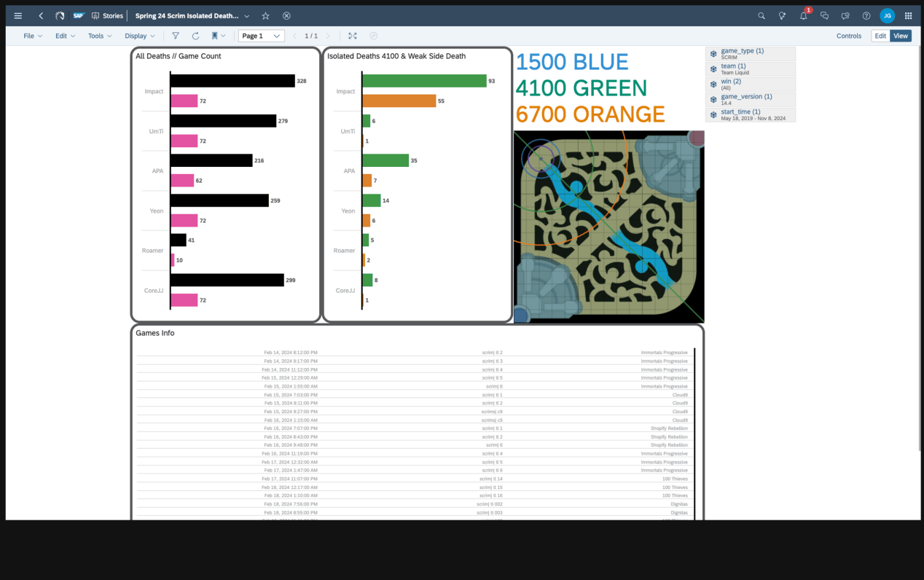Open the main navigation hamburger menu
The width and height of the screenshot is (924, 580).
pyautogui.click(x=18, y=15)
